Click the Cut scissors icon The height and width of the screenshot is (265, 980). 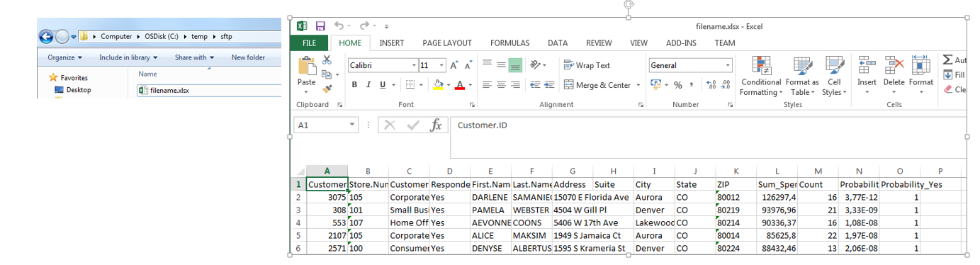point(327,60)
